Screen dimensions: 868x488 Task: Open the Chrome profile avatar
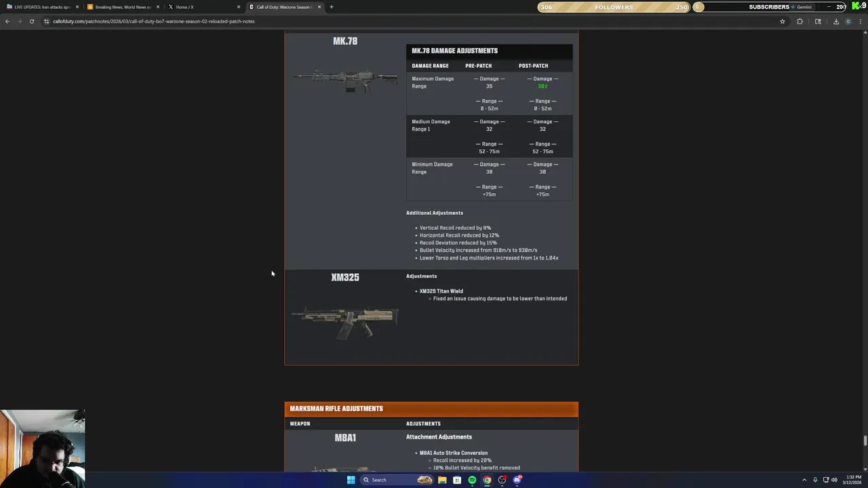(848, 21)
